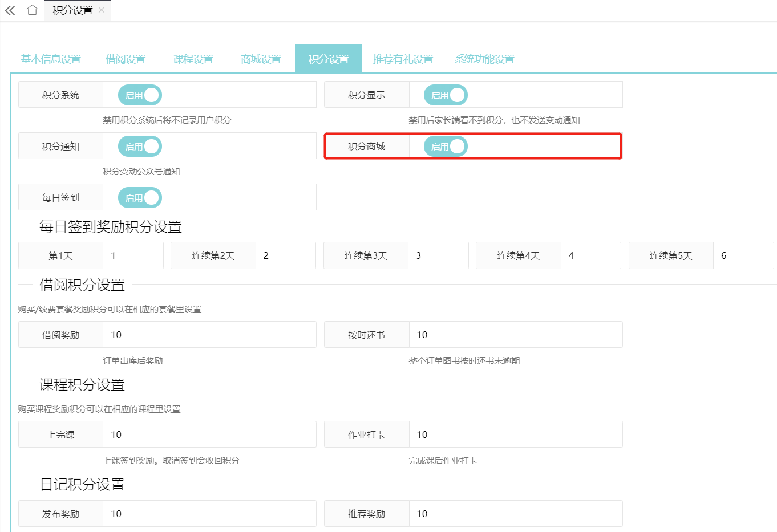This screenshot has height=532, width=777.
Task: Click the 课程积分设置 heading
Action: point(82,385)
